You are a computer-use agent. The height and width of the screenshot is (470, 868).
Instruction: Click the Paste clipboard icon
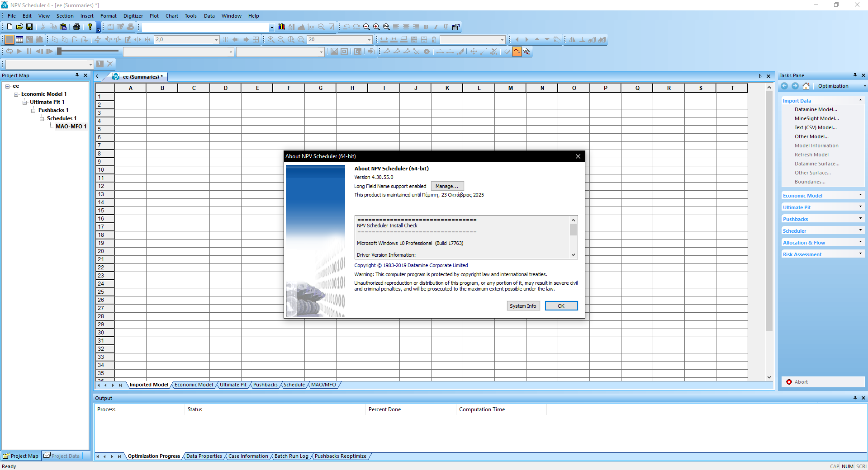tap(63, 27)
